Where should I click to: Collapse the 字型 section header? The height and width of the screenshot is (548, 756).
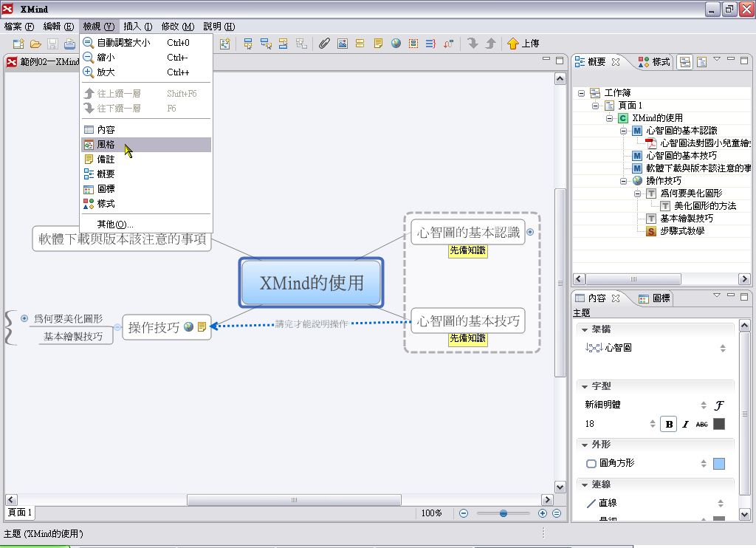coord(585,386)
